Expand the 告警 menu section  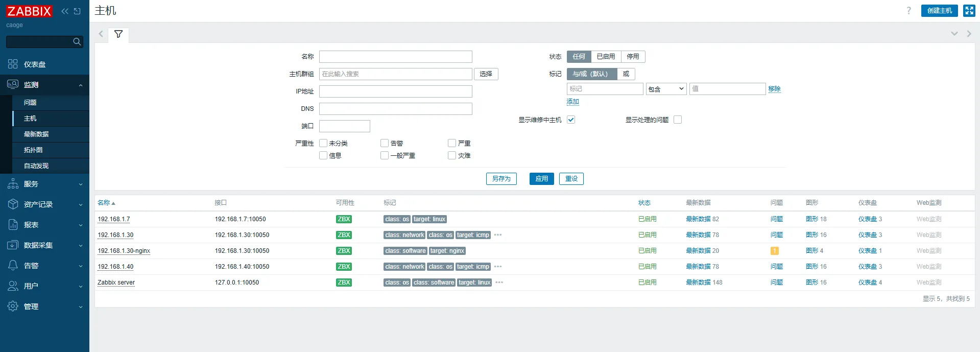pos(81,266)
